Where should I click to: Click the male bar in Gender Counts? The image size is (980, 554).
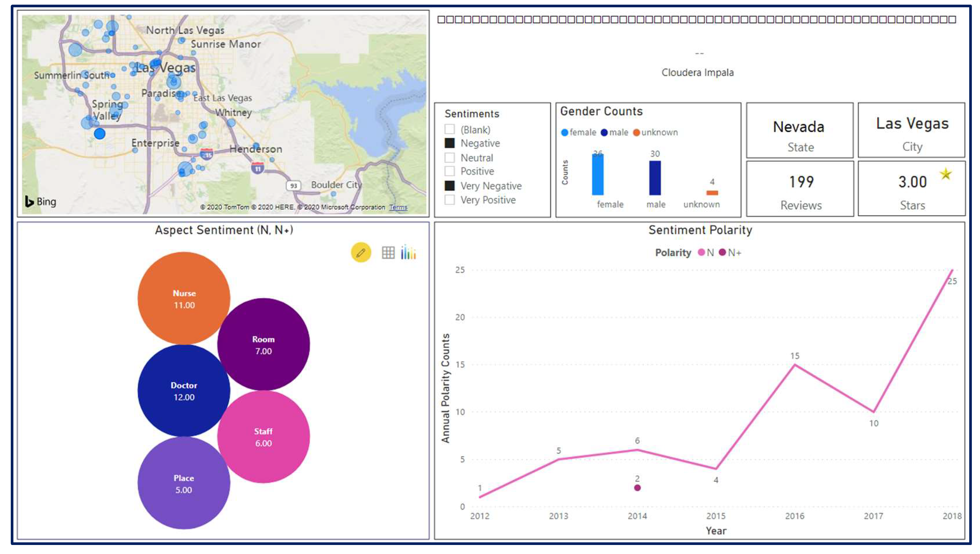click(655, 178)
